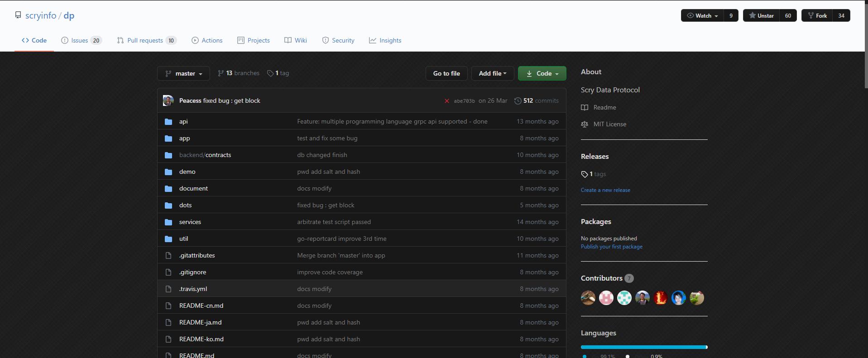Click the MIT License scale icon

585,124
